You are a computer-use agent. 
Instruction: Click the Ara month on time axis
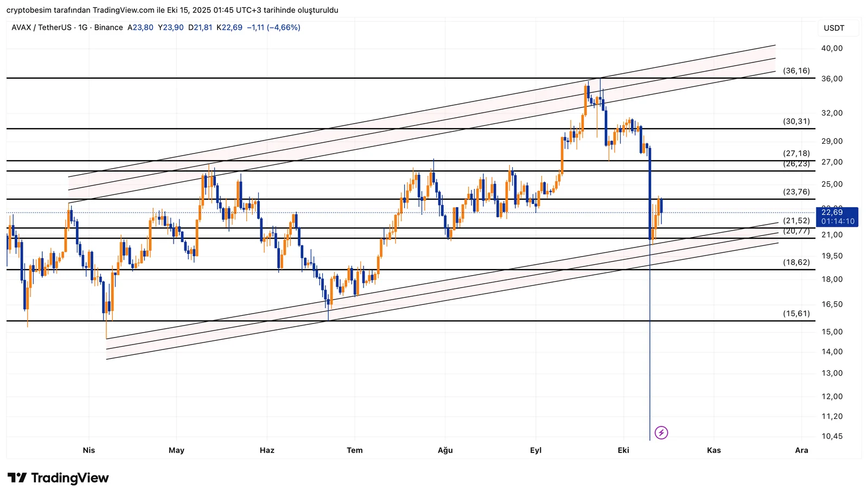coord(801,450)
